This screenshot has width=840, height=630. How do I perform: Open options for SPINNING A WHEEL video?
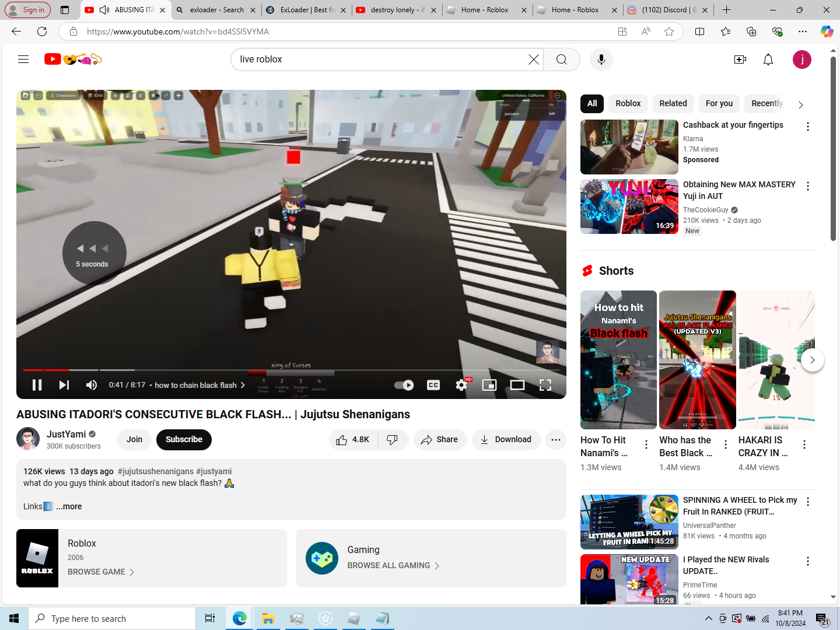[808, 502]
